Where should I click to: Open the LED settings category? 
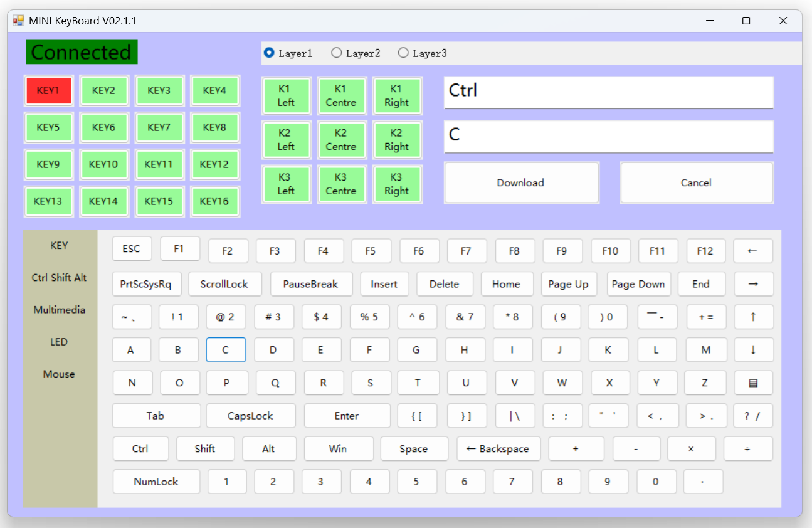point(60,342)
